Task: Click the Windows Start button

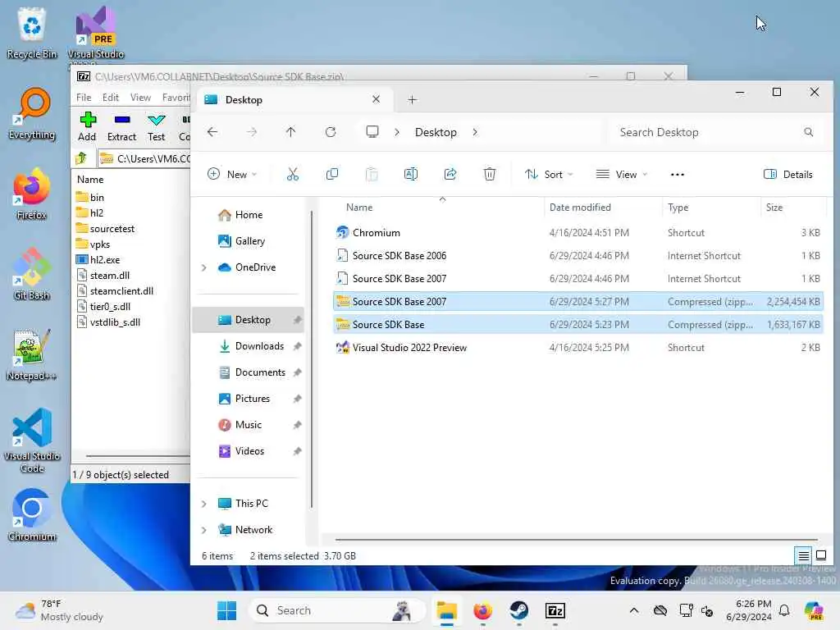Action: tap(226, 610)
